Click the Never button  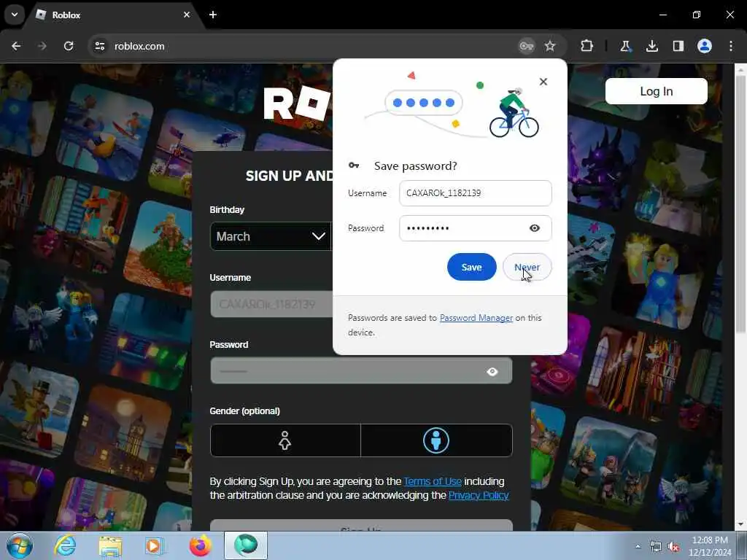click(x=527, y=267)
